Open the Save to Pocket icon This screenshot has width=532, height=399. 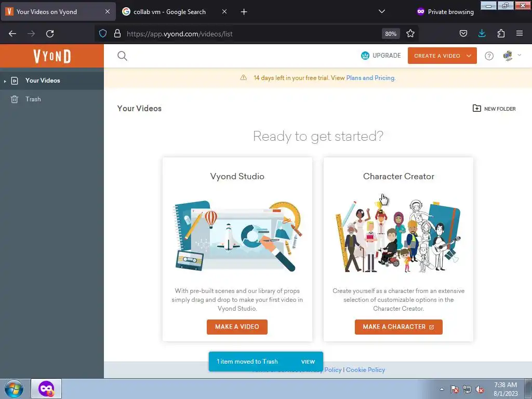pos(463,33)
